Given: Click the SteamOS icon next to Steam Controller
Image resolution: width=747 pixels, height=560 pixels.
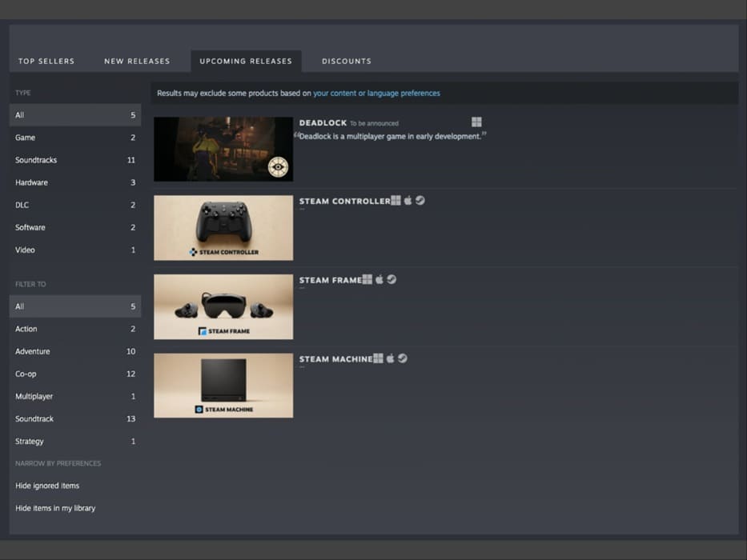Looking at the screenshot, I should click(420, 201).
